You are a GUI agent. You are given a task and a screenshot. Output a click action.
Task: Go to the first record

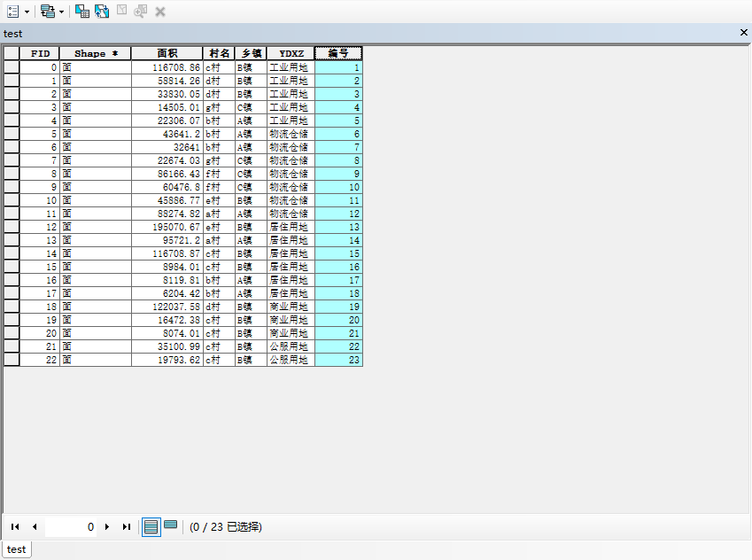click(x=15, y=526)
